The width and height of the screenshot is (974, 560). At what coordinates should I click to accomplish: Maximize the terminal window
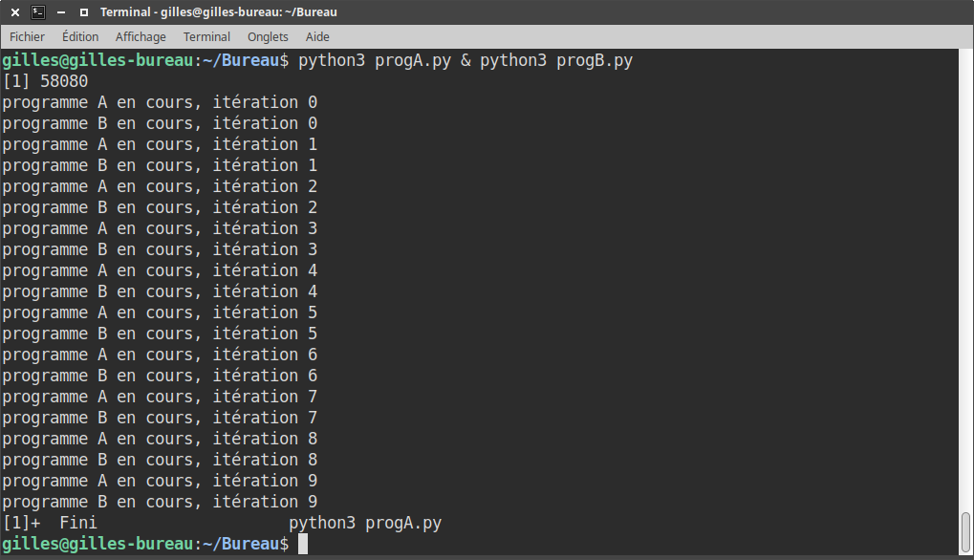[x=84, y=11]
